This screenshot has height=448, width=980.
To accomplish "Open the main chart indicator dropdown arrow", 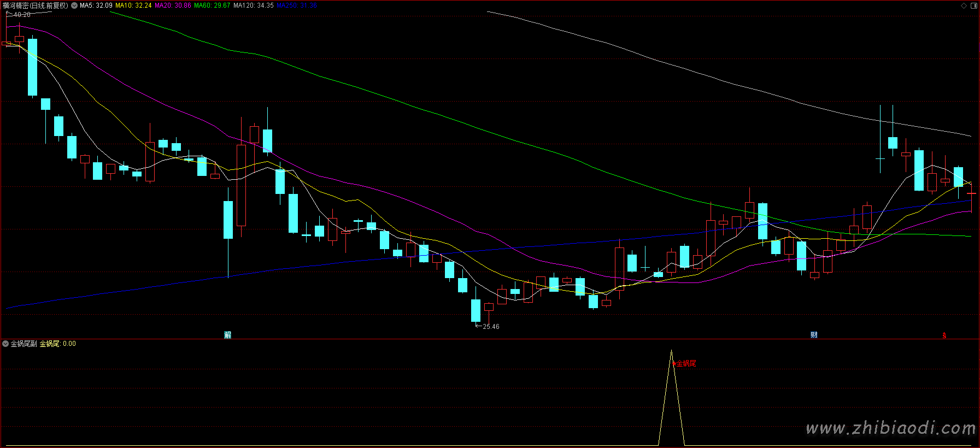I will pyautogui.click(x=74, y=5).
